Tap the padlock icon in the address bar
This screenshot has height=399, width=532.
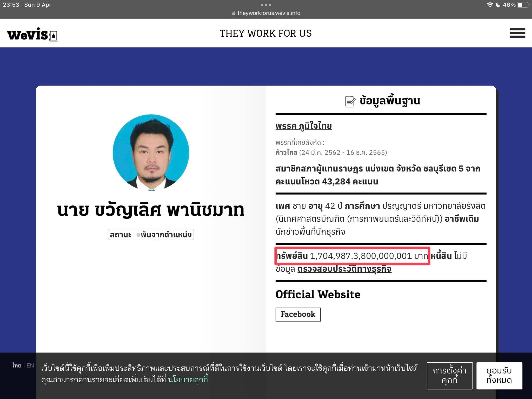pyautogui.click(x=233, y=13)
